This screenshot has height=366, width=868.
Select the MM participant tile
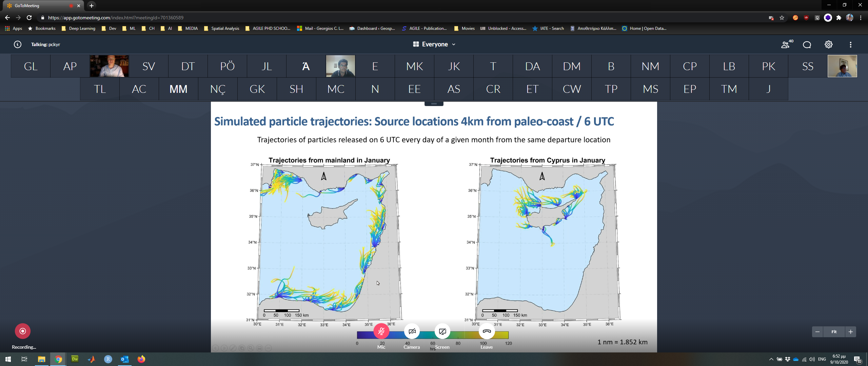click(x=178, y=89)
